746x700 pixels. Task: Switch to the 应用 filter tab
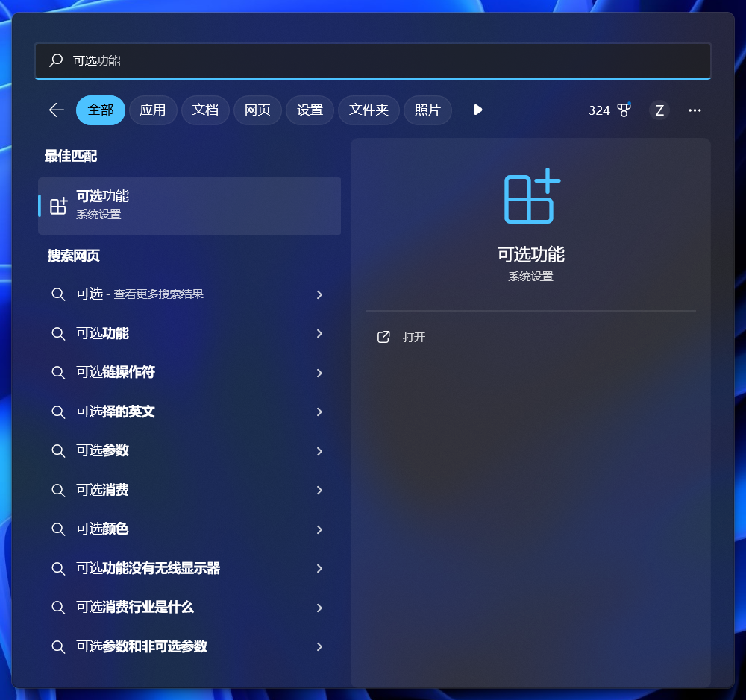pos(153,110)
